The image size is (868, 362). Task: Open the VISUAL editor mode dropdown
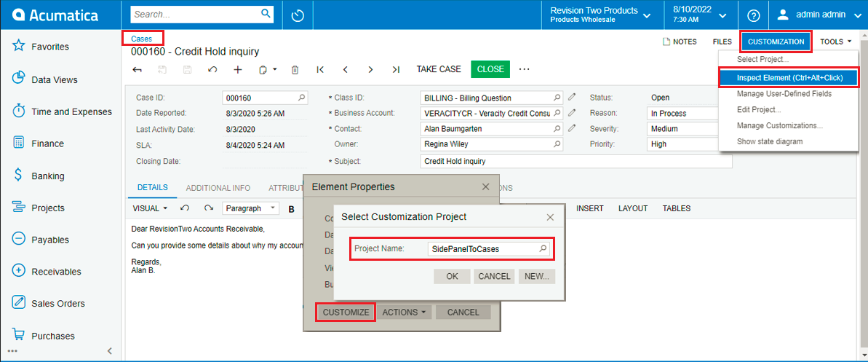click(150, 208)
